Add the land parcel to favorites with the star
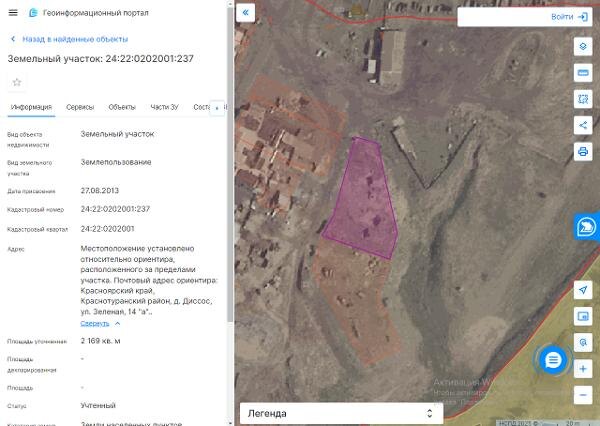Image resolution: width=600 pixels, height=426 pixels. coord(17,82)
